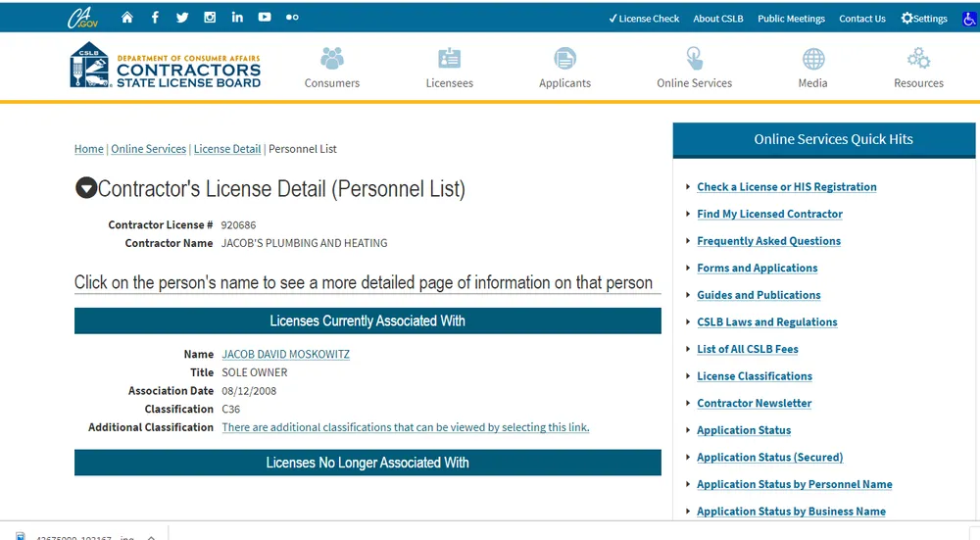
Task: Click the Contractors State License Board logo
Action: click(x=166, y=67)
